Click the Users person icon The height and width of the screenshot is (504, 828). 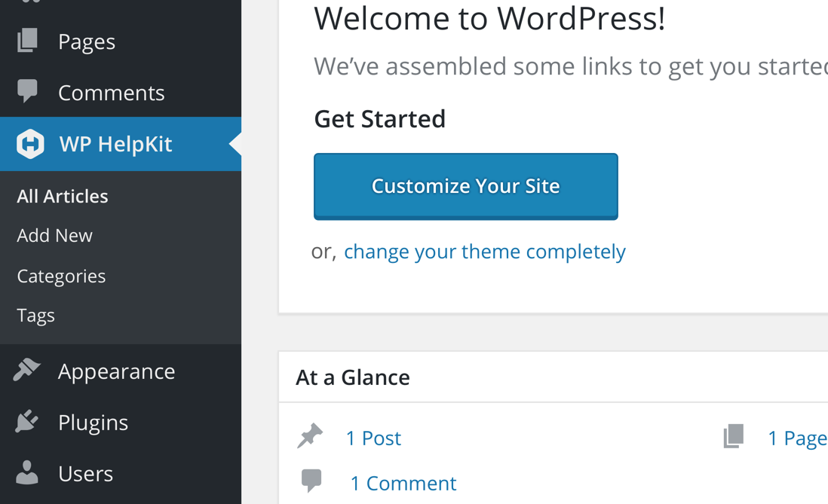pos(27,472)
